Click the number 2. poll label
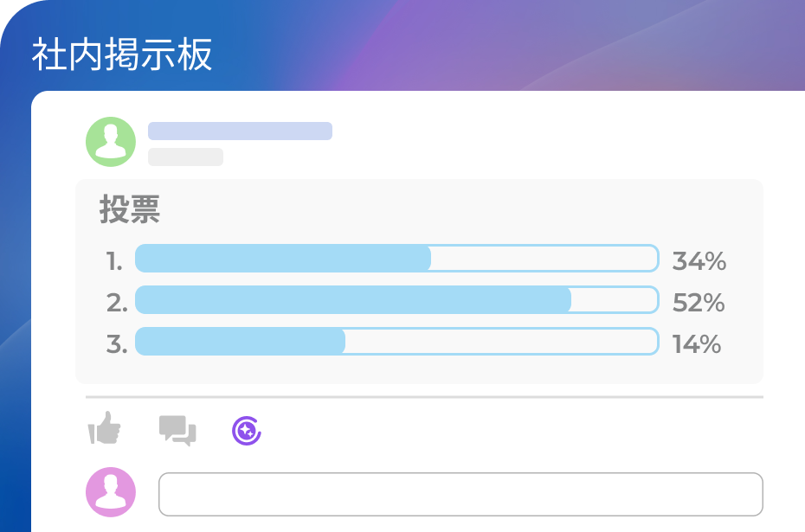Screen dimensions: 805x532 pyautogui.click(x=117, y=303)
